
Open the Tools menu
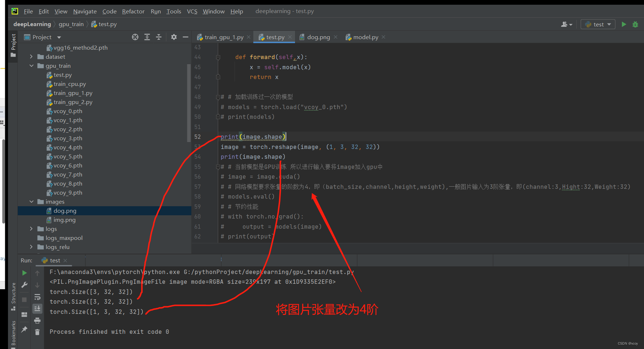pyautogui.click(x=174, y=11)
